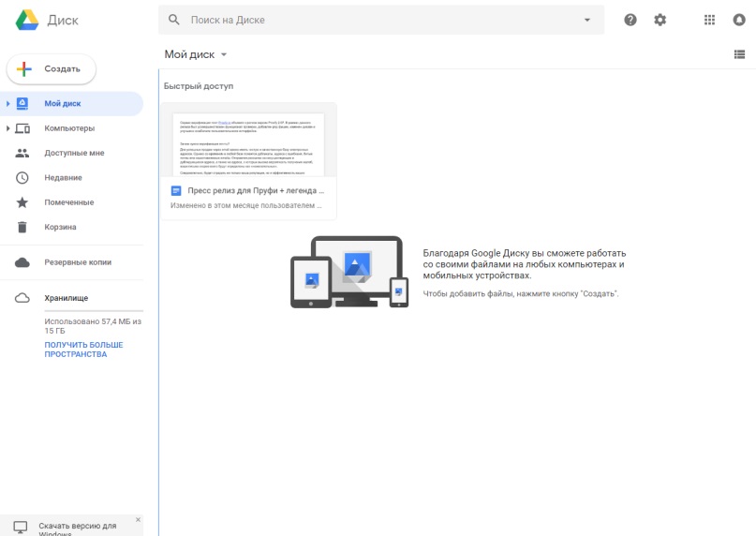Close the Скачать версию banner
756x536 pixels.
[138, 519]
